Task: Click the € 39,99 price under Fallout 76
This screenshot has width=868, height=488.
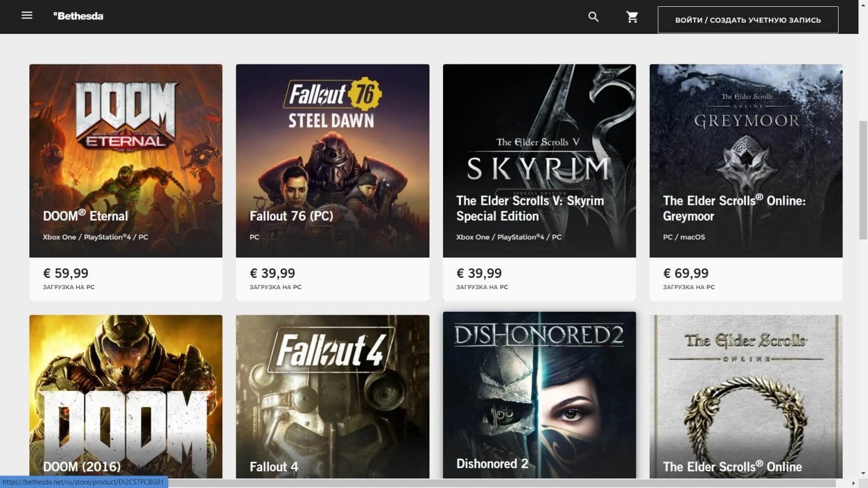Action: tap(272, 273)
